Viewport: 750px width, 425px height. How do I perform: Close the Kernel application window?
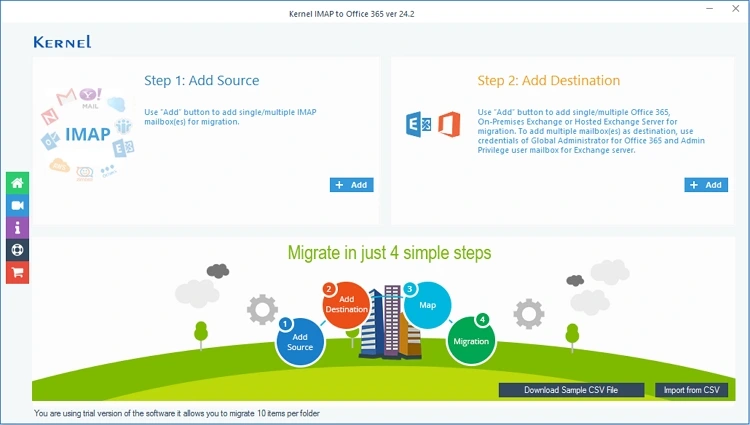click(736, 9)
